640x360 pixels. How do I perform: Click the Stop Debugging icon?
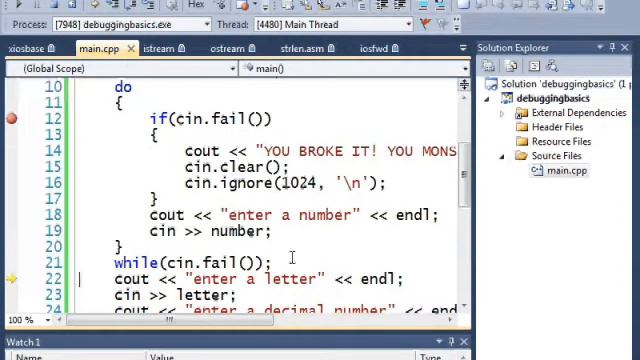(x=54, y=4)
